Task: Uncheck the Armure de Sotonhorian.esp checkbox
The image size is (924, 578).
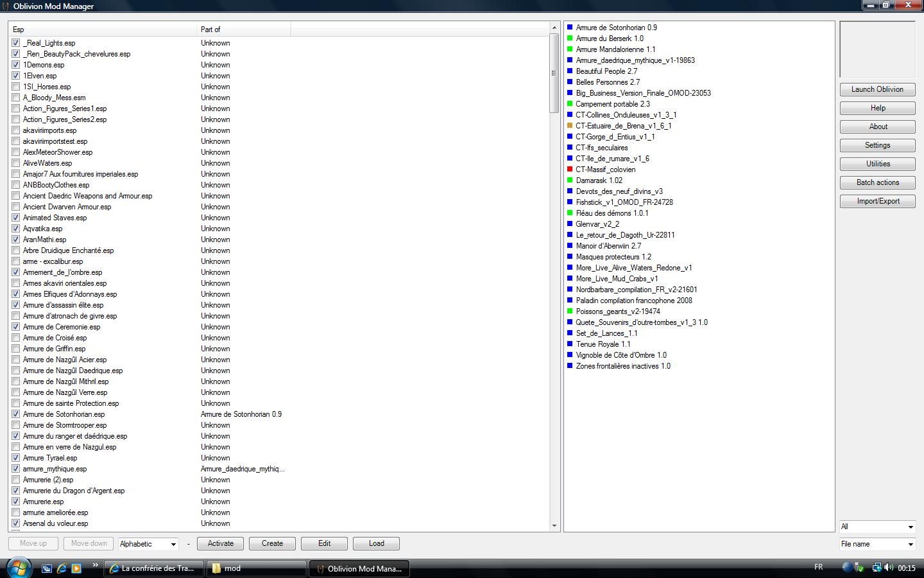Action: pos(15,414)
